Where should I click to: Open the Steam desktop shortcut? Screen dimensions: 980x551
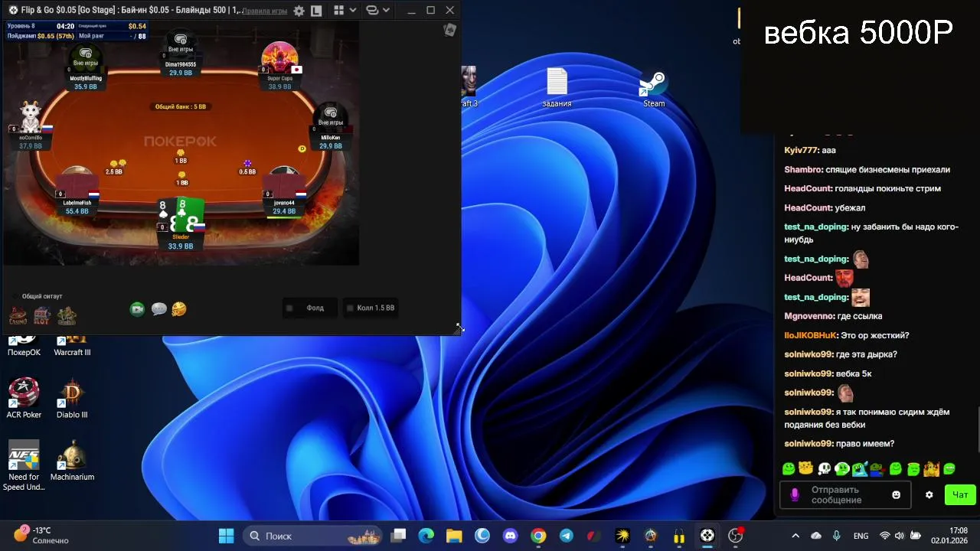point(654,89)
